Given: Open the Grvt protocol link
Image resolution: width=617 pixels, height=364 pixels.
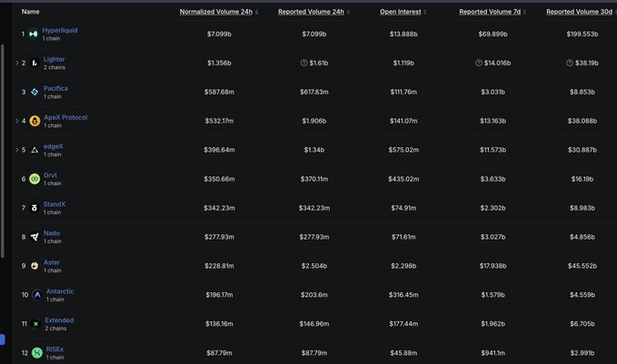Looking at the screenshot, I should [50, 175].
